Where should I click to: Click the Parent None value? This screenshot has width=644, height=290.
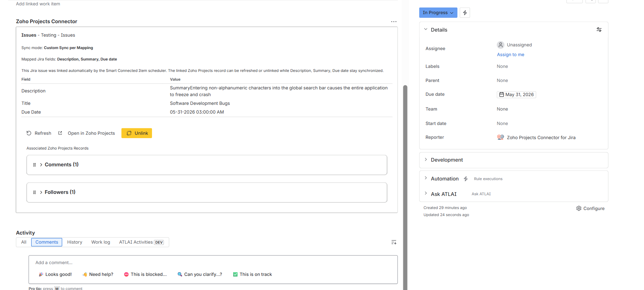pyautogui.click(x=502, y=80)
